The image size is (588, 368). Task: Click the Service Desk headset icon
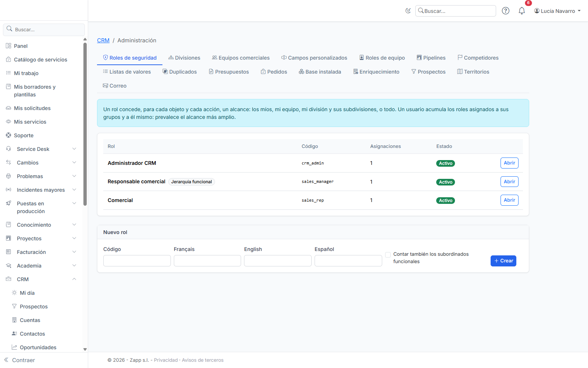pos(8,149)
